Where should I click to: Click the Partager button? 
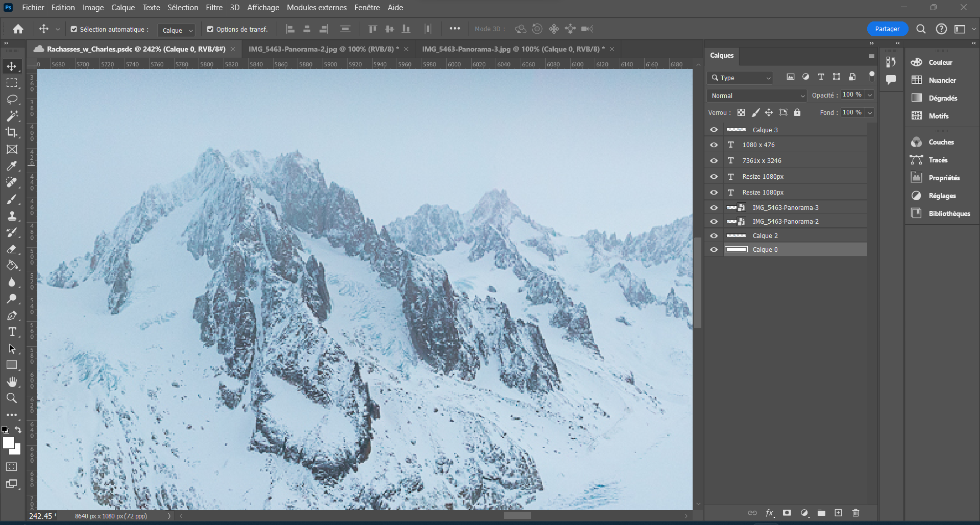[x=887, y=29]
